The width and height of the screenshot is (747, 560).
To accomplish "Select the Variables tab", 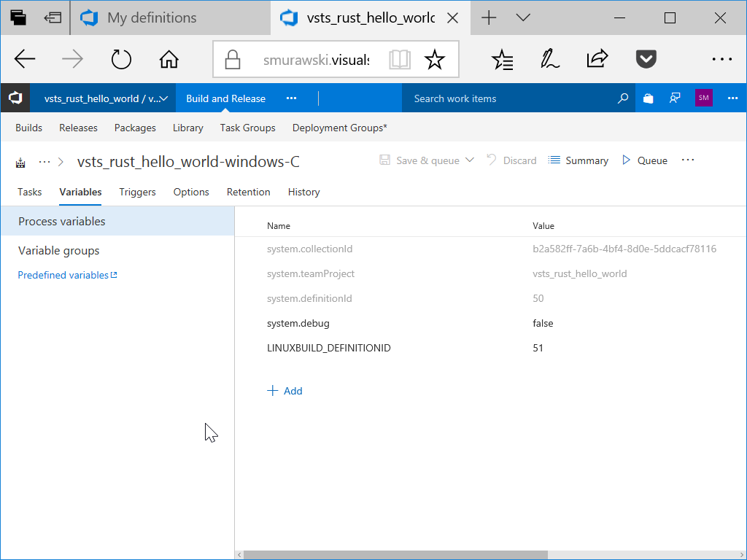I will pyautogui.click(x=80, y=192).
